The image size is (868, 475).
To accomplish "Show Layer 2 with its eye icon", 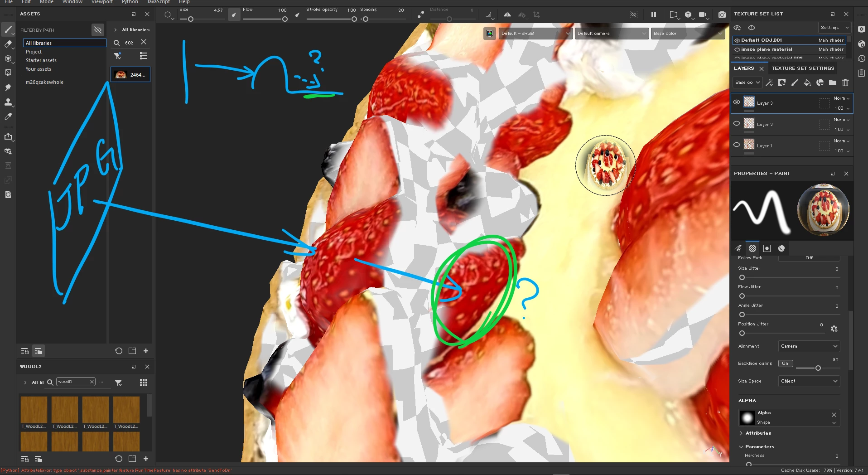I will click(x=737, y=123).
